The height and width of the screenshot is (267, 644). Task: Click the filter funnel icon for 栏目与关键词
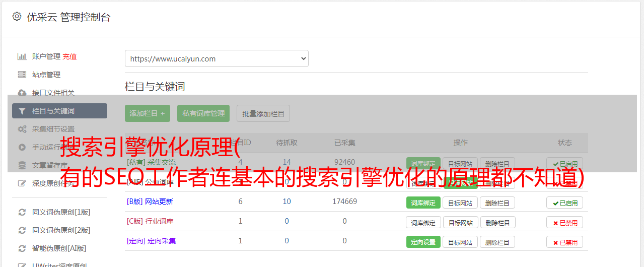[x=22, y=111]
